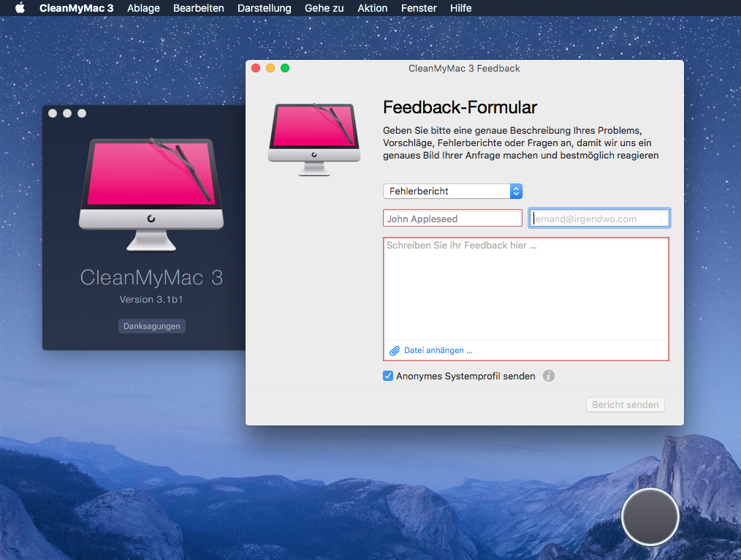741x560 pixels.
Task: Click the round gray button on desktop
Action: tap(650, 517)
